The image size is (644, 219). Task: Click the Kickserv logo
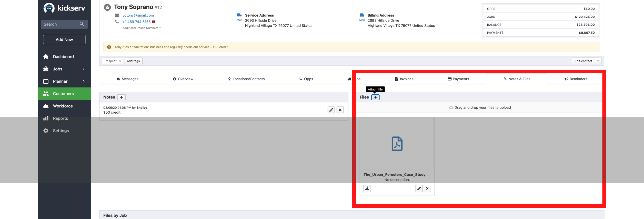[x=64, y=8]
